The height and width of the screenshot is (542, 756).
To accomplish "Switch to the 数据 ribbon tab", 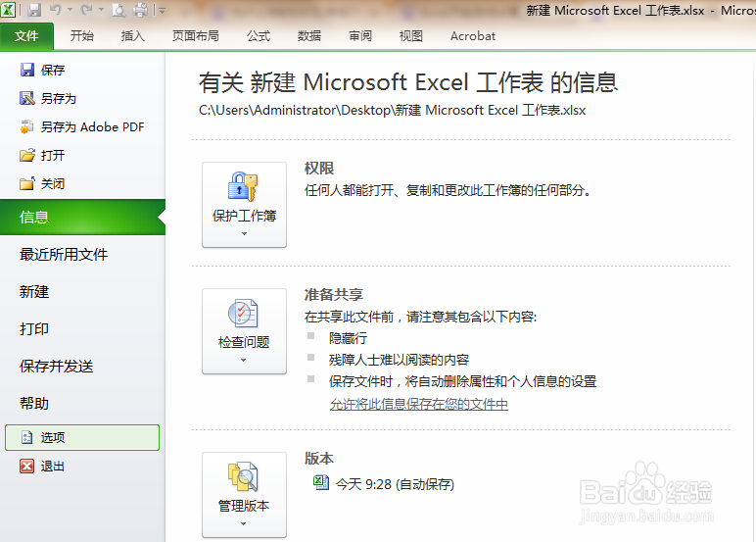I will click(x=309, y=36).
